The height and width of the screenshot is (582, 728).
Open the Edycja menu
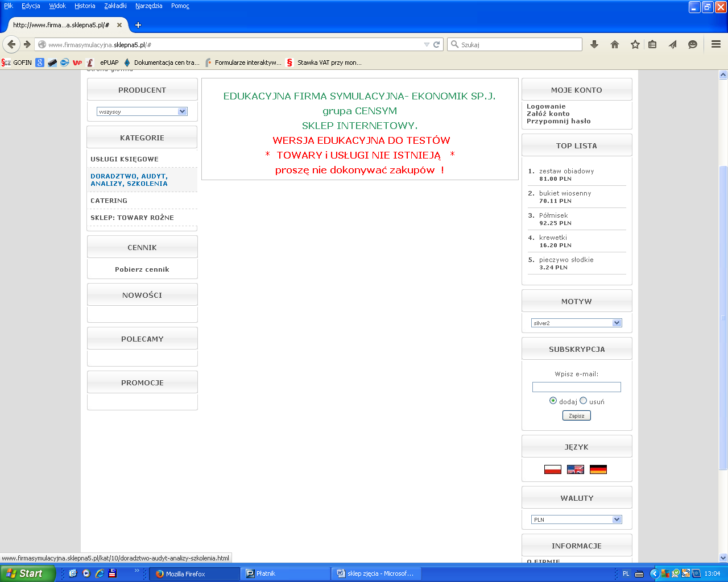31,6
